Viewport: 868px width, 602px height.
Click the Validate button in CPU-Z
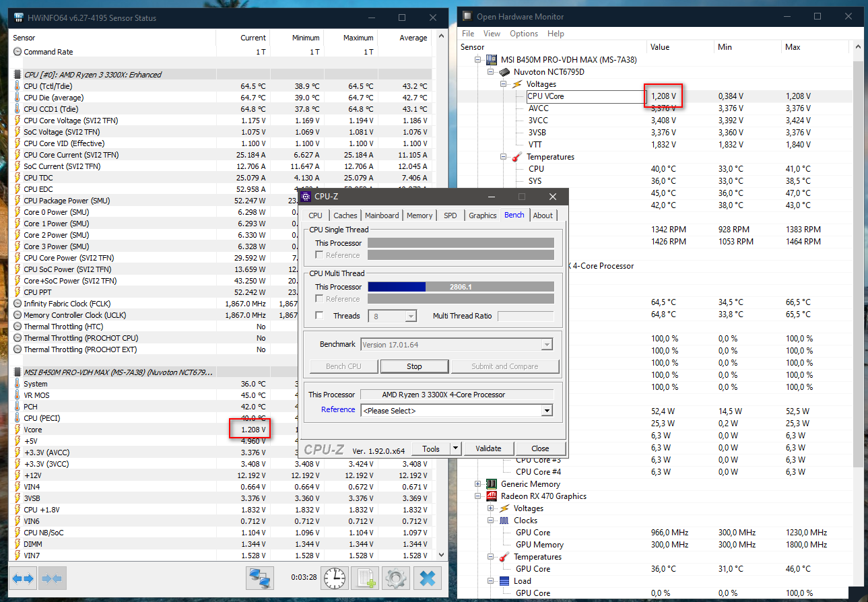488,448
